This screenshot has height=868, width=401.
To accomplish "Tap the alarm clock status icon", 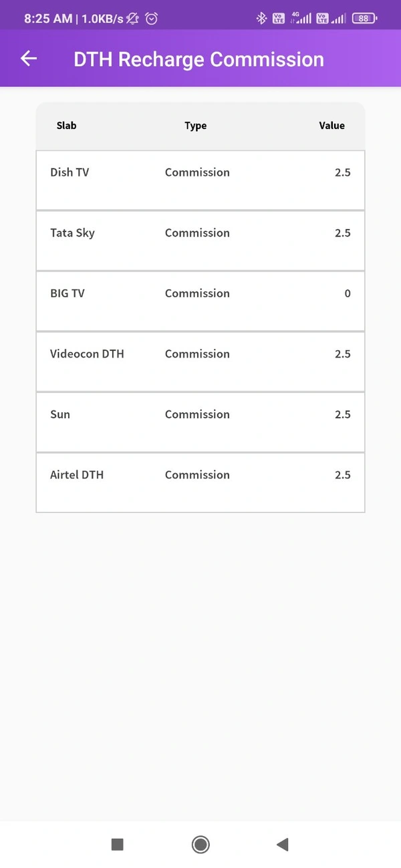I will pyautogui.click(x=152, y=19).
